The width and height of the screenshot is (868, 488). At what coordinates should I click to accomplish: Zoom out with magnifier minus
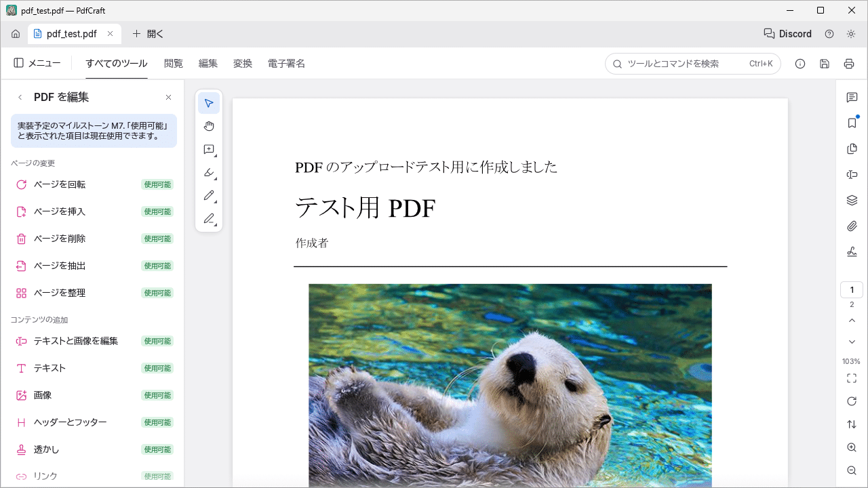coord(852,470)
